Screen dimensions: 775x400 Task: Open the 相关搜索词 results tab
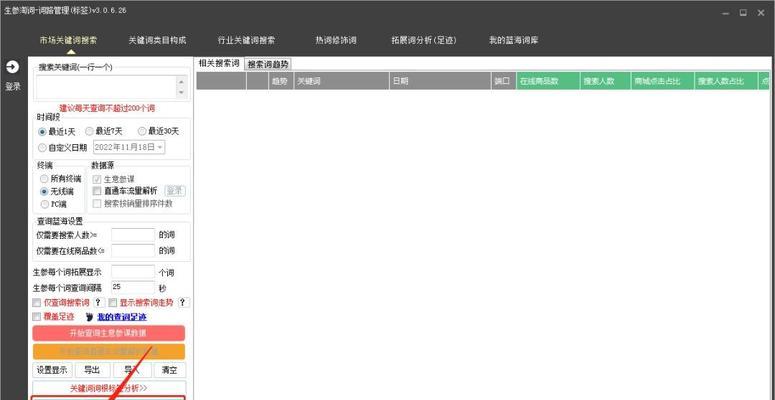click(219, 63)
